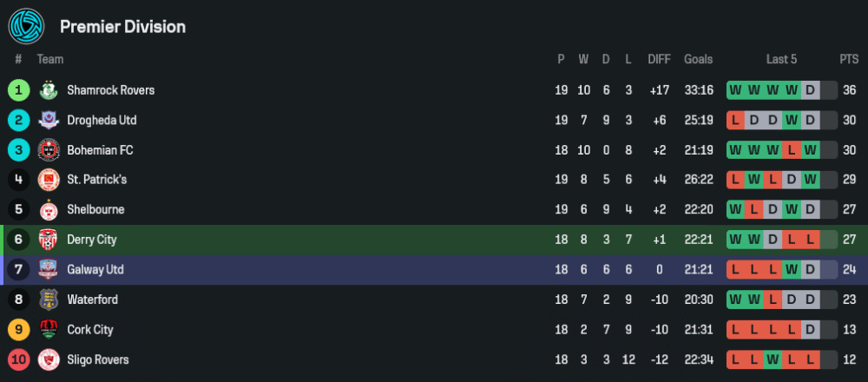Open the Sligo Rovers team name link
The width and height of the screenshot is (868, 382).
[98, 359]
